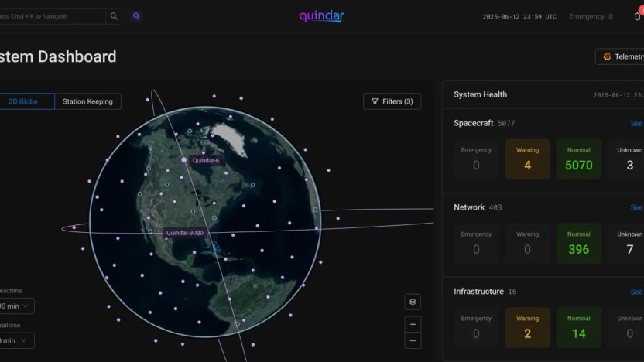
Task: Zoom in on the globe
Action: coord(413,325)
